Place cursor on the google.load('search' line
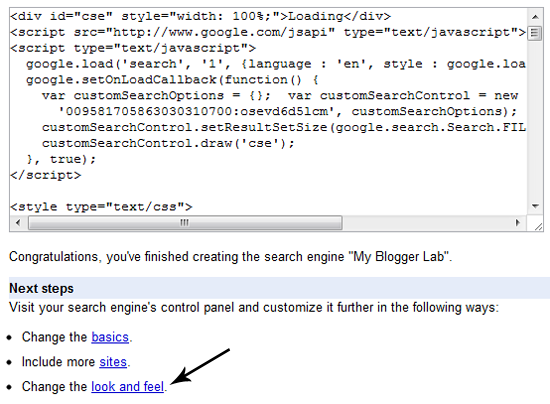Screen dimensions: 550x404 click(x=276, y=64)
